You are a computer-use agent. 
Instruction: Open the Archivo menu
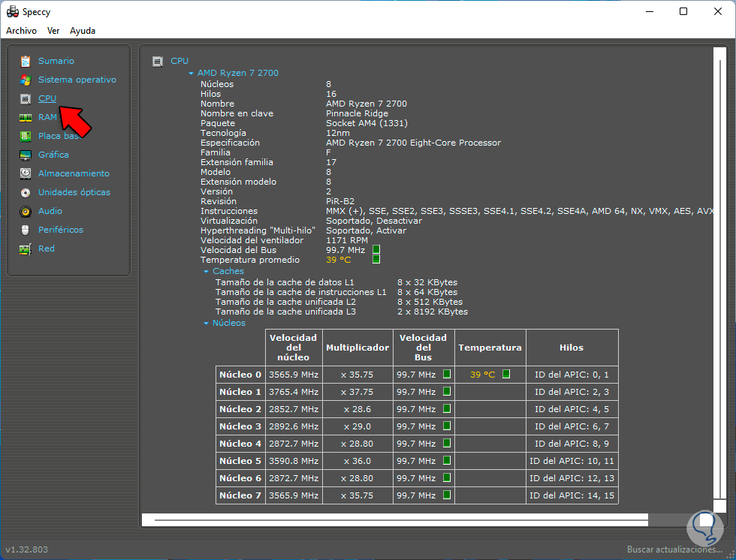(21, 31)
